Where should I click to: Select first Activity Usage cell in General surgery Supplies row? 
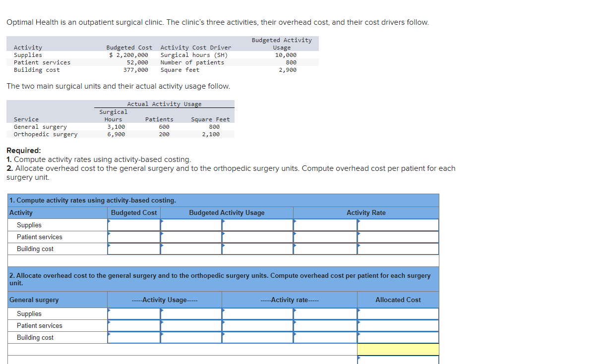pyautogui.click(x=134, y=313)
